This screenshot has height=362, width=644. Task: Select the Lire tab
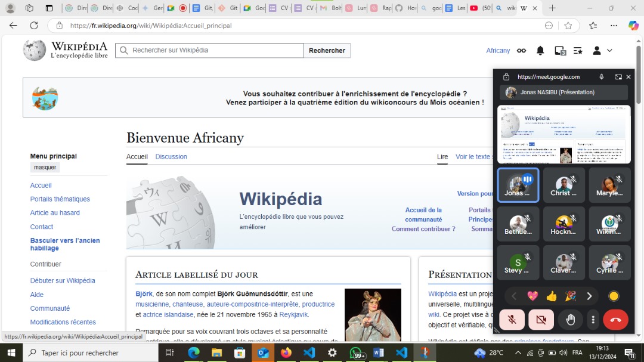click(442, 157)
